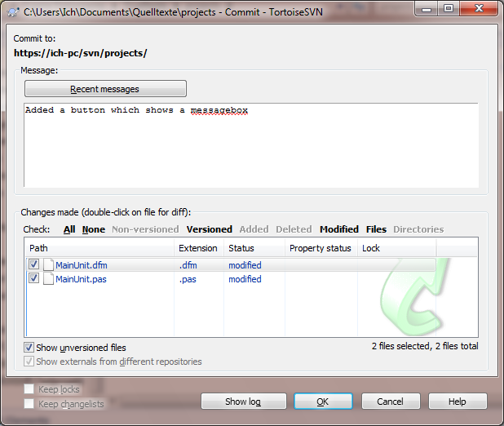
Task: Select the MainUnit.pas file name
Action: click(x=81, y=279)
